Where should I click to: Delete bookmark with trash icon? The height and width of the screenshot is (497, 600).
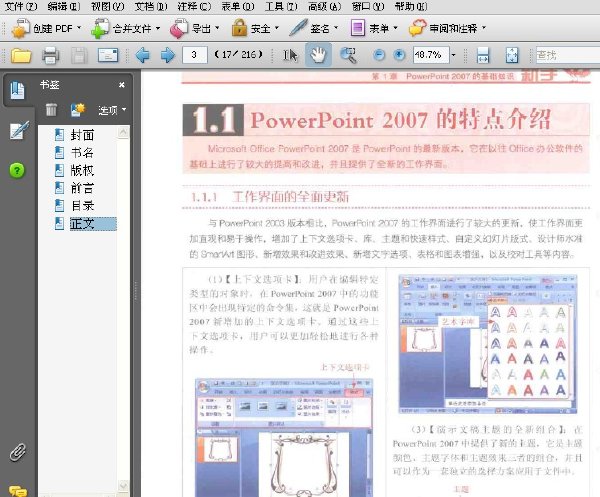tap(51, 110)
